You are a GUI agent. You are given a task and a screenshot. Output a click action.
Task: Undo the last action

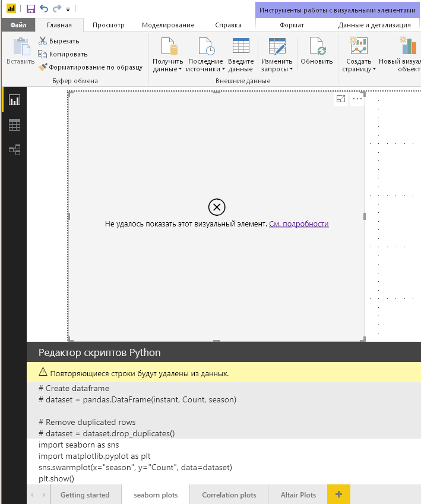[44, 9]
